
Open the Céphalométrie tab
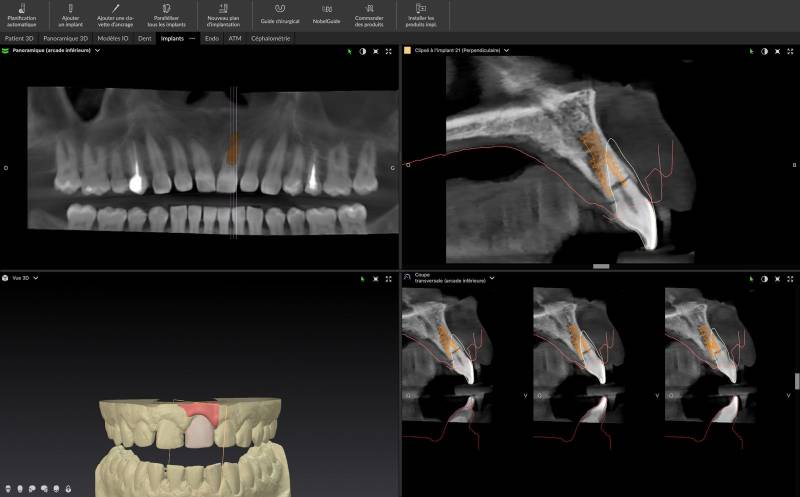(270, 38)
